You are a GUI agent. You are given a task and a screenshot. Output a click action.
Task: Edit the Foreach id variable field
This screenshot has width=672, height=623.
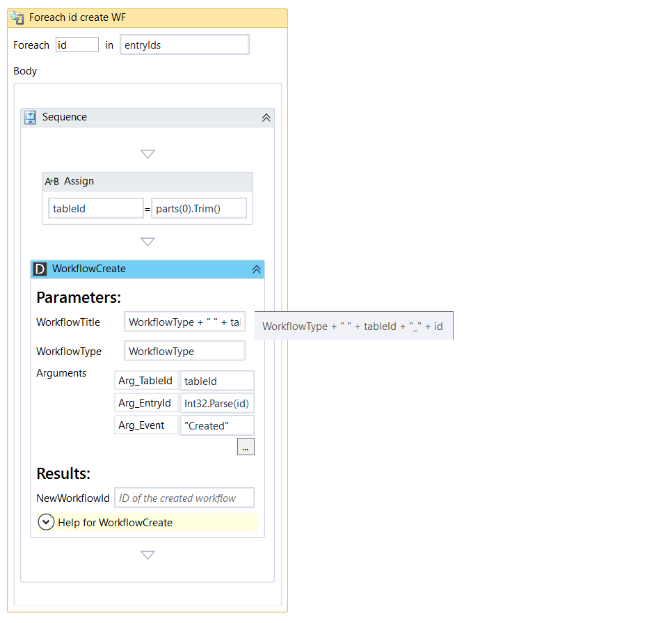[77, 45]
